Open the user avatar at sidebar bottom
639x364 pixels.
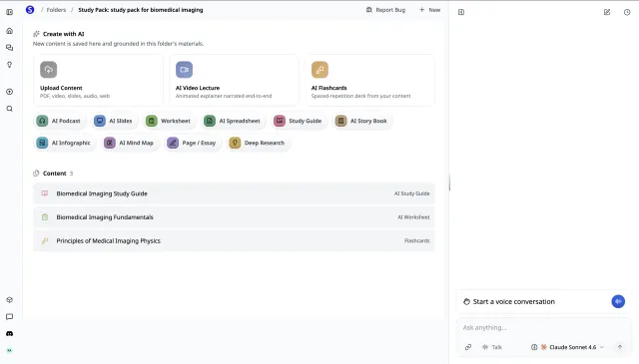tap(9, 350)
